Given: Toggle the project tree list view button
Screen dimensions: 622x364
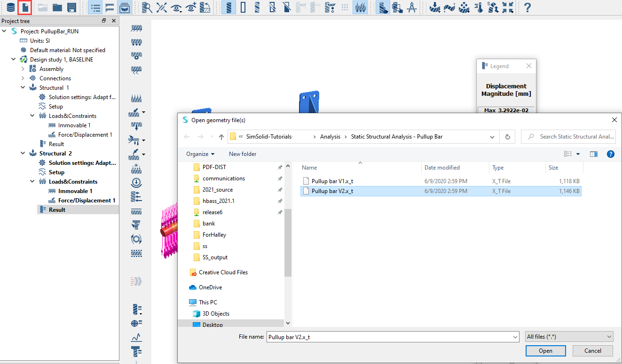Looking at the screenshot, I should (95, 8).
